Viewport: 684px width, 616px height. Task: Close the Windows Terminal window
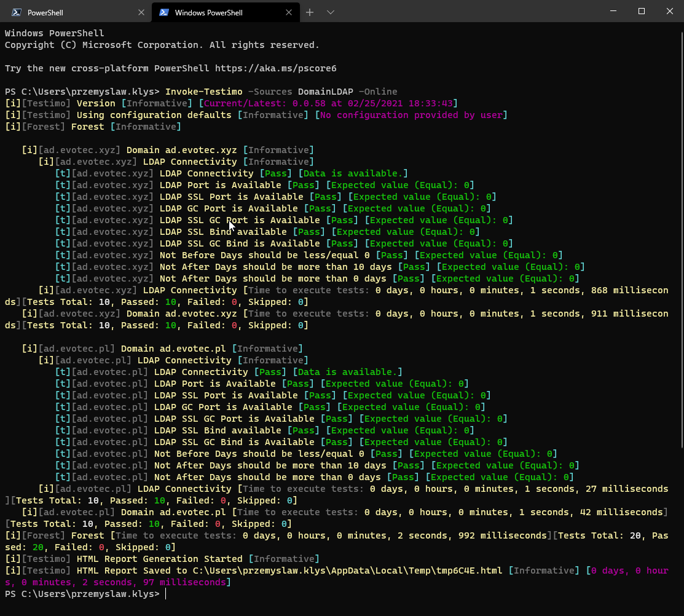669,11
